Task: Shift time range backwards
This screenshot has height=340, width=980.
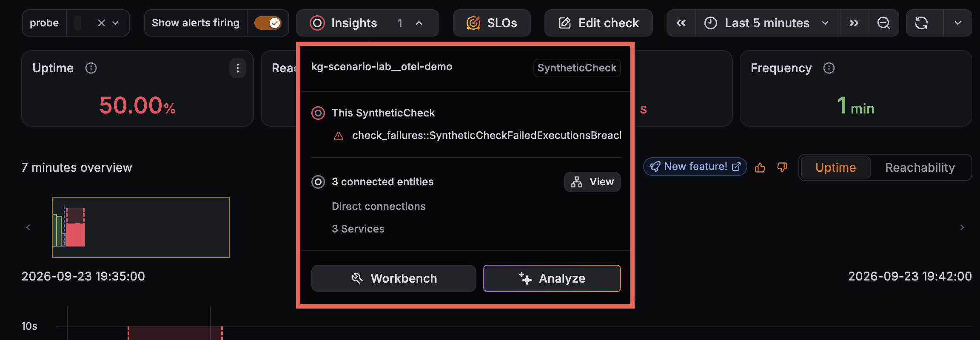Action: click(x=681, y=23)
